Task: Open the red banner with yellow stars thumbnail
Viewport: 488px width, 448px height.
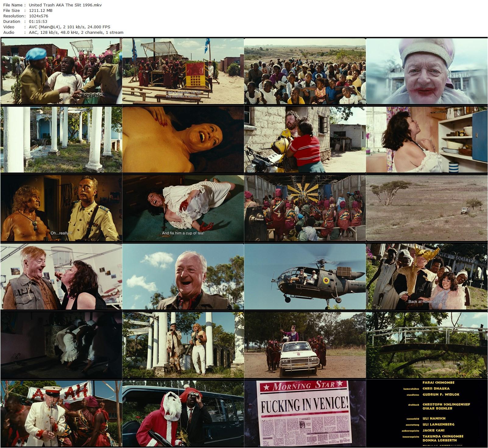Action: (183, 71)
